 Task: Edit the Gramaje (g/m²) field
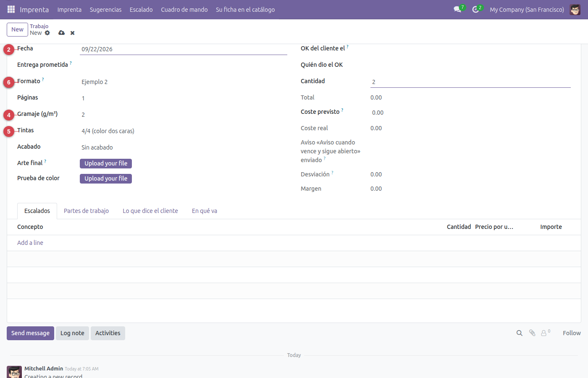tap(184, 115)
